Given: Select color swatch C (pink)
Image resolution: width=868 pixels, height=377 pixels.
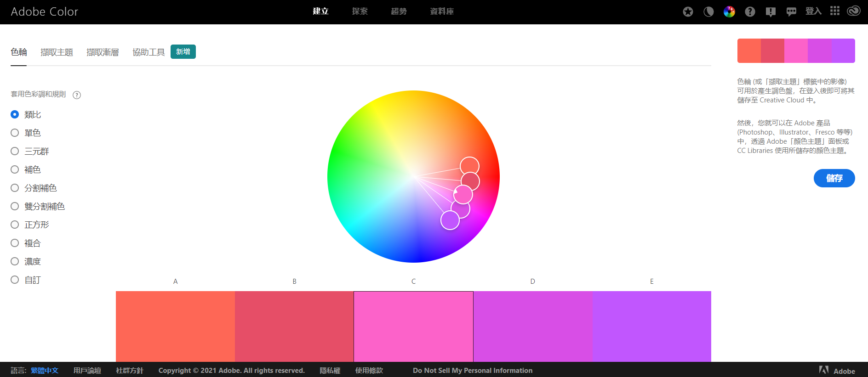Looking at the screenshot, I should click(413, 326).
